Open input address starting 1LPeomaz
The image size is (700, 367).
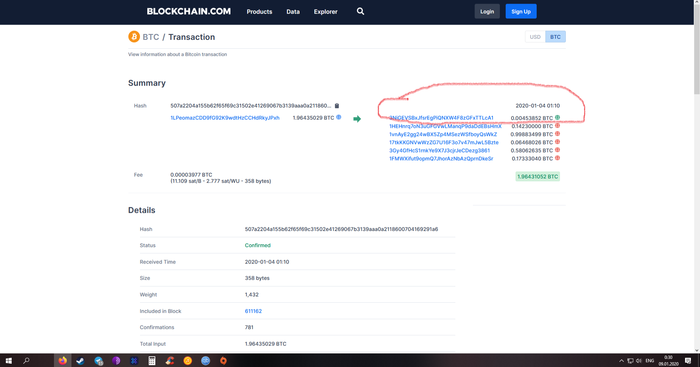(225, 118)
